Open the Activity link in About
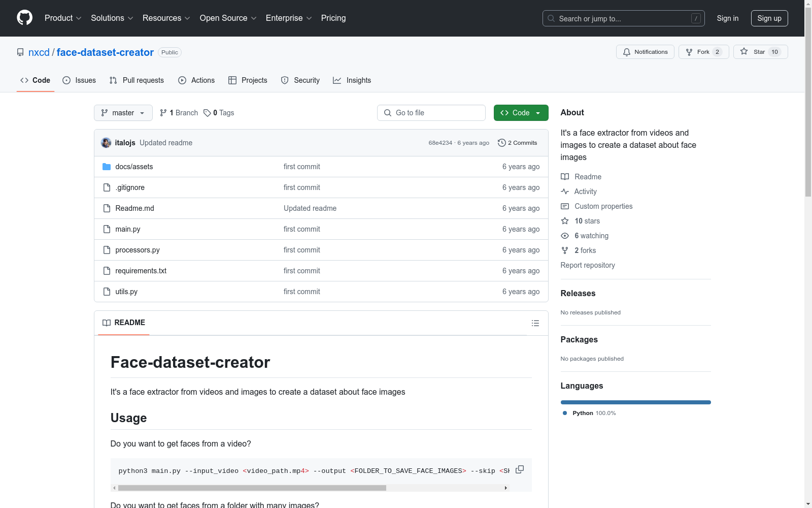The image size is (812, 508). click(579, 192)
